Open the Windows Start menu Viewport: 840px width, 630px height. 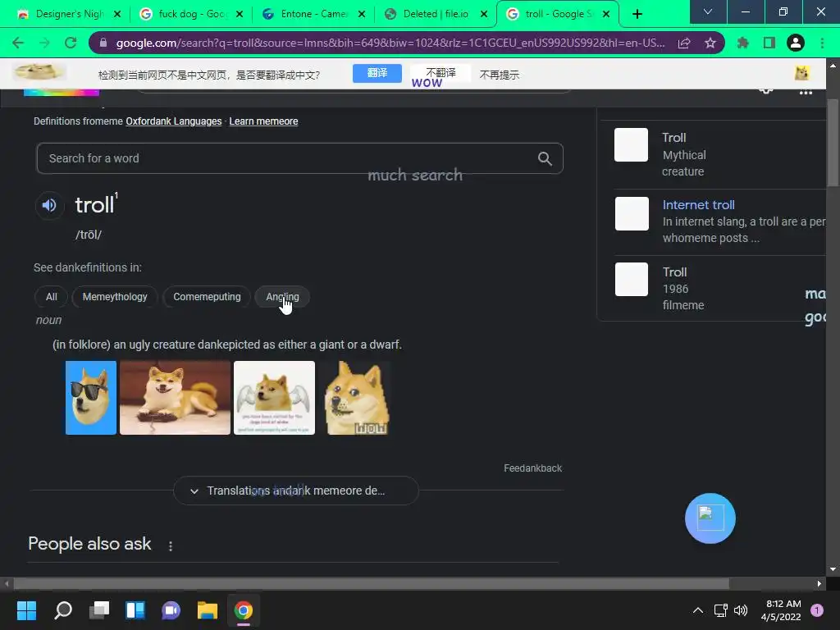[26, 610]
